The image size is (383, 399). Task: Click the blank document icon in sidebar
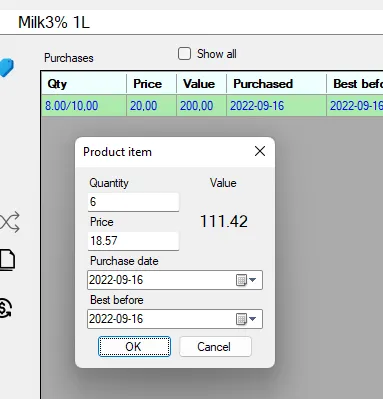point(7,260)
